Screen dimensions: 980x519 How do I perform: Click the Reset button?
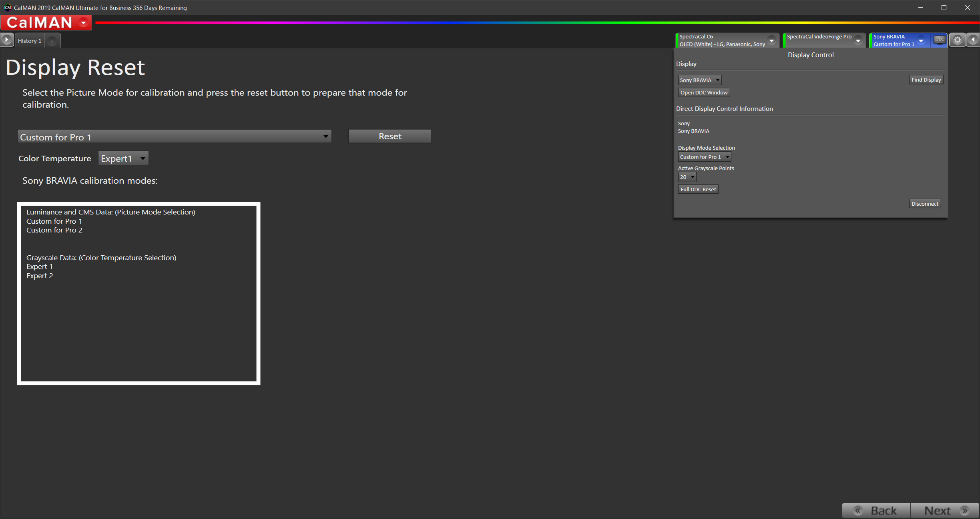pyautogui.click(x=390, y=136)
